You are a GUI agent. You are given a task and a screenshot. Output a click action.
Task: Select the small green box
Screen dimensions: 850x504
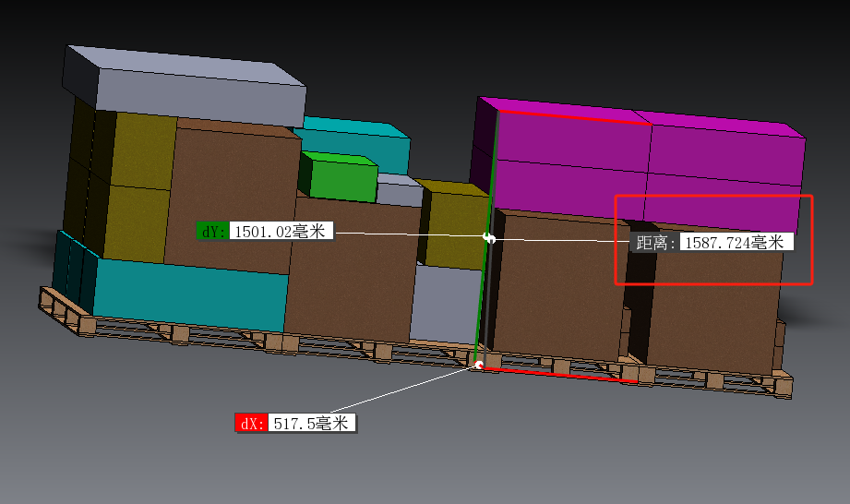(x=339, y=176)
